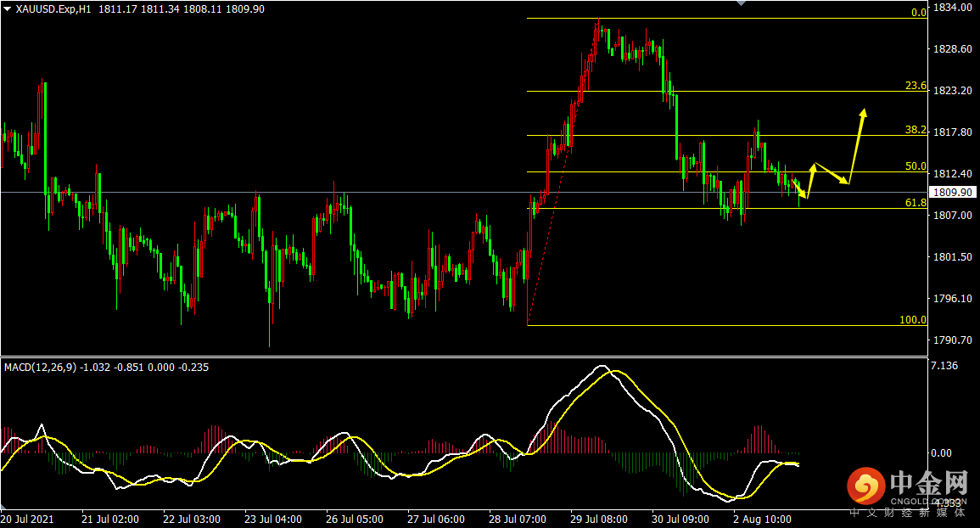Click the 1828.60 price axis value
Screen dimensions: 980x528
(x=952, y=48)
